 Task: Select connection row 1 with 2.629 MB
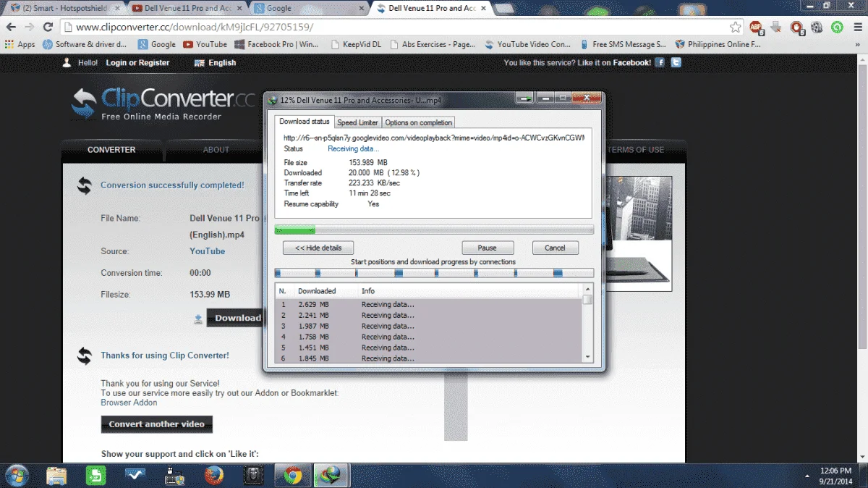pyautogui.click(x=430, y=305)
